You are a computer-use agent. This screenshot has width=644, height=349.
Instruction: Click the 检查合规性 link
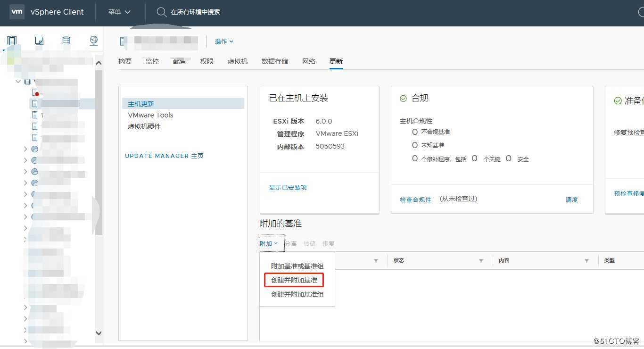(x=415, y=200)
